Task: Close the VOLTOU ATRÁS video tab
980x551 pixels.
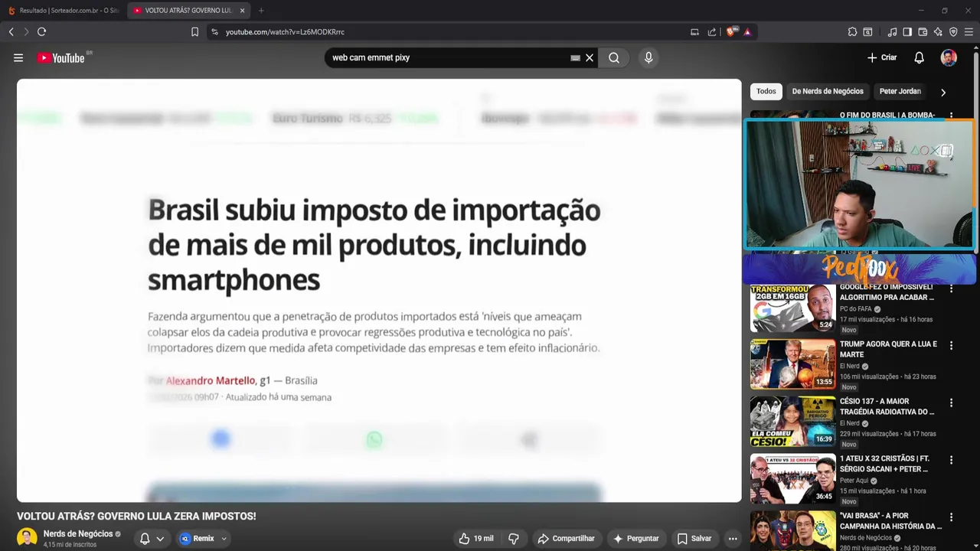Action: [242, 11]
